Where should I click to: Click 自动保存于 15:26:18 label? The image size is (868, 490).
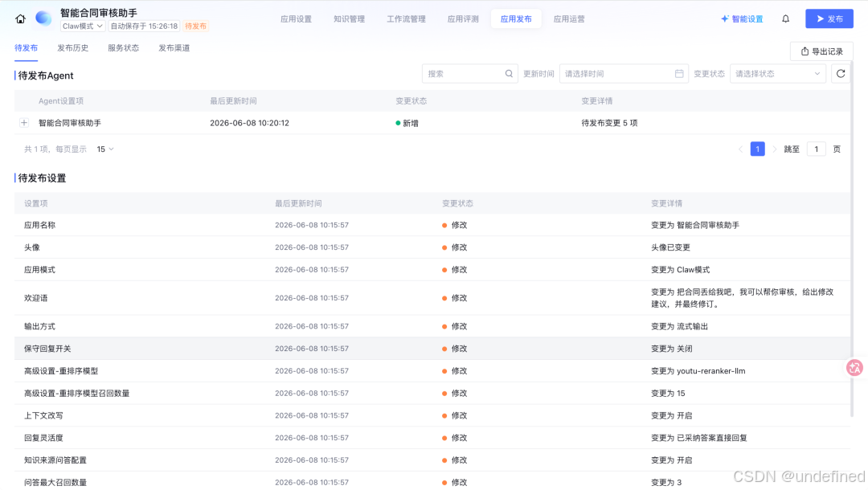click(144, 26)
